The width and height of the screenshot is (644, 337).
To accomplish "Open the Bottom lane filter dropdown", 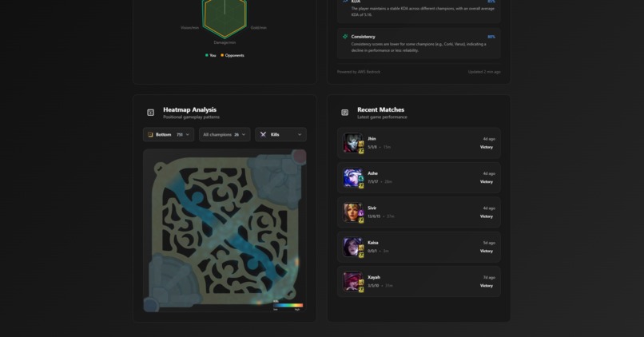I will tap(169, 135).
